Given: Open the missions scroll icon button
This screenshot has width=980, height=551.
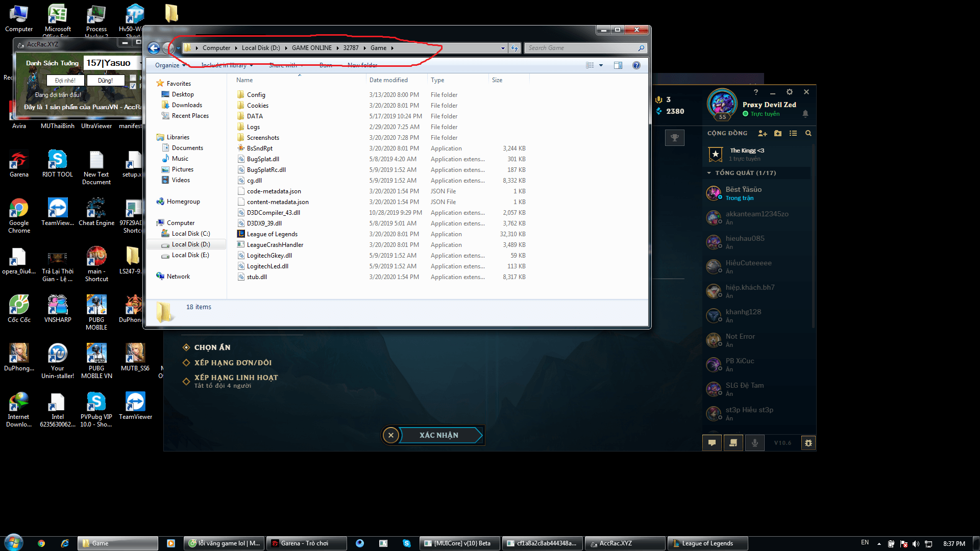Looking at the screenshot, I should coord(733,443).
